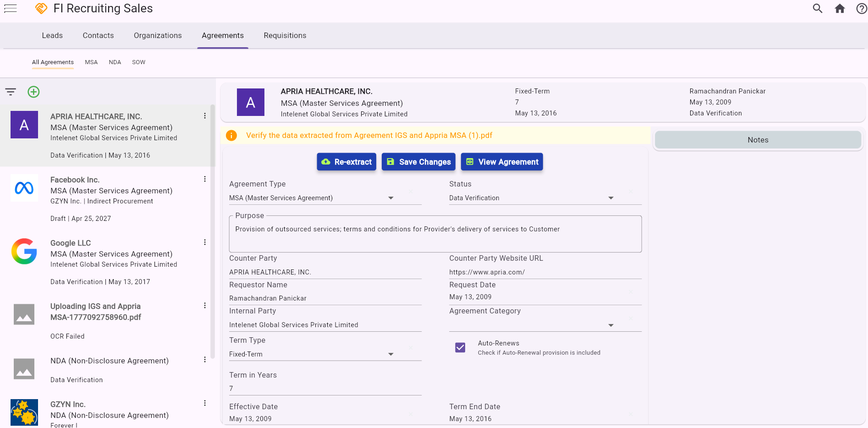
Task: Open the search magnifier icon
Action: coord(818,8)
